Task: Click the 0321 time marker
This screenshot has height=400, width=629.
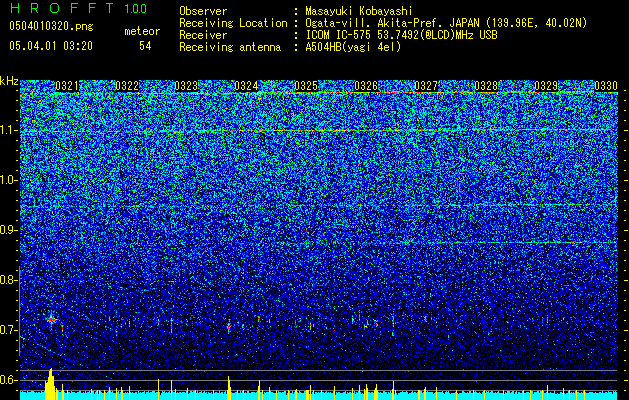Action: (x=67, y=86)
